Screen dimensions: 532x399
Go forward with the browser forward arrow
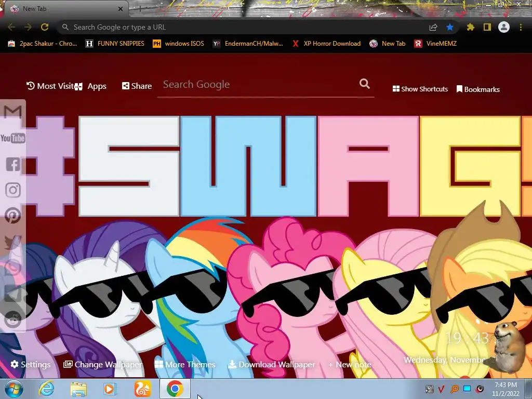click(x=28, y=27)
